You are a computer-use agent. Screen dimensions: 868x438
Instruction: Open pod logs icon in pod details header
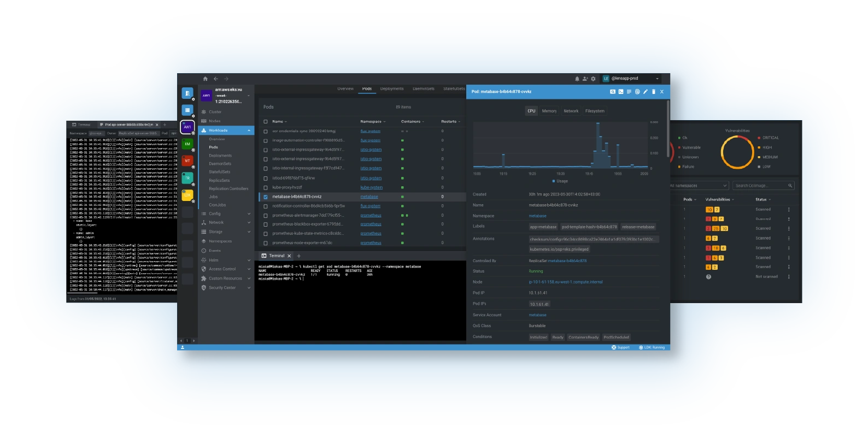click(629, 92)
